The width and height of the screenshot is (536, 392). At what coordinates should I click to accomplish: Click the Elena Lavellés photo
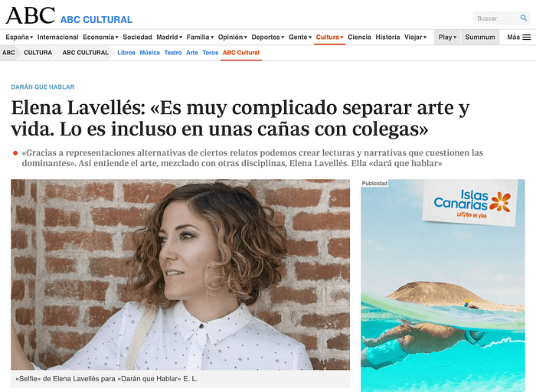[x=180, y=274]
